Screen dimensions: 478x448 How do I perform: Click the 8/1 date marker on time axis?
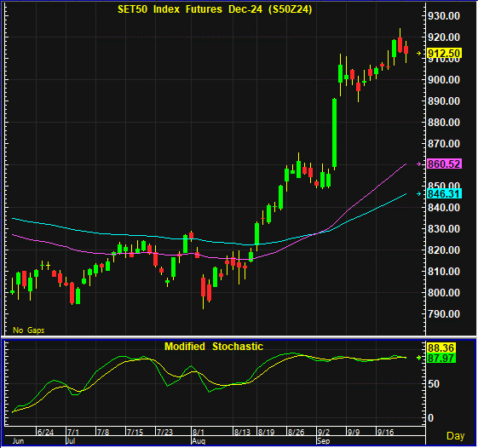199,432
